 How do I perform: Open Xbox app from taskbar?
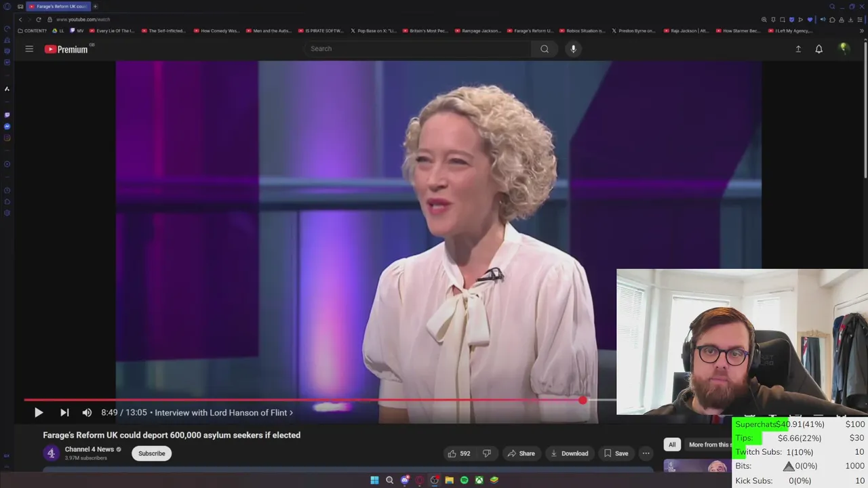[x=479, y=480]
